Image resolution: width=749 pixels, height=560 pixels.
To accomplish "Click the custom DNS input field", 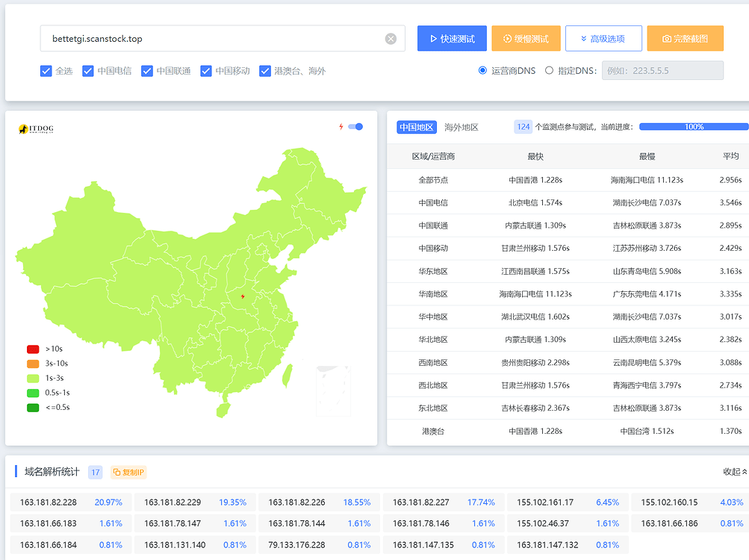I will [662, 71].
